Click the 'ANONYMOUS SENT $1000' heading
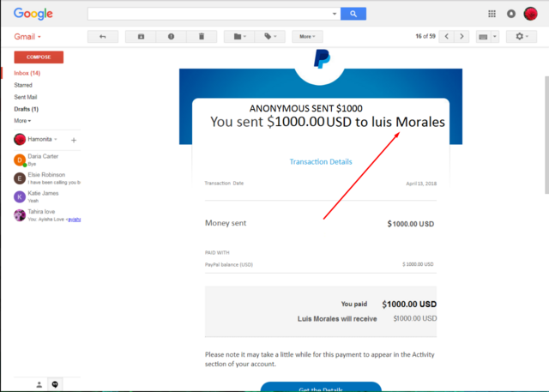 (306, 108)
